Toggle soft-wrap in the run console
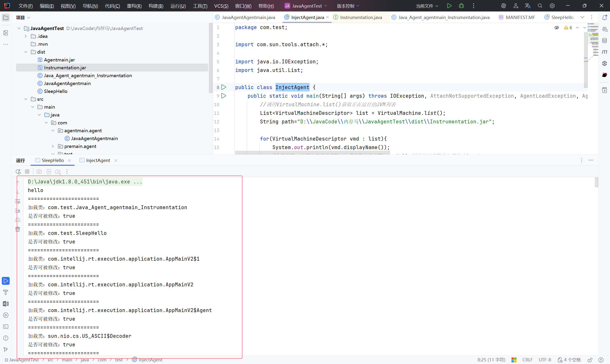Viewport: 610px width, 364px height. [x=18, y=202]
